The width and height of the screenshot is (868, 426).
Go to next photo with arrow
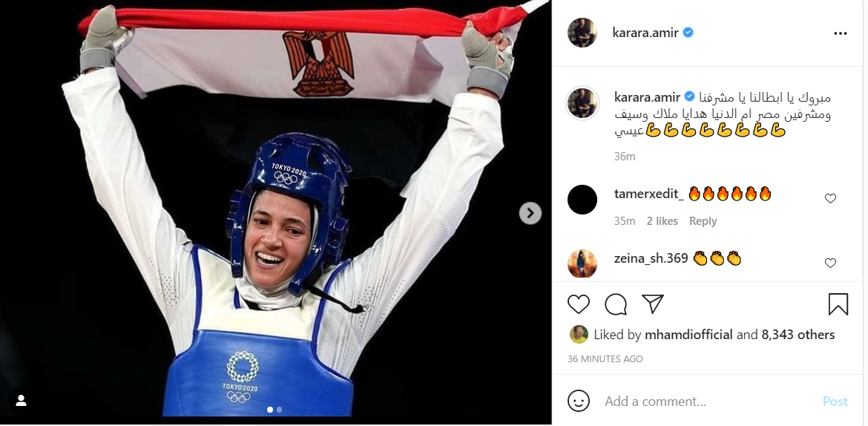click(x=530, y=213)
